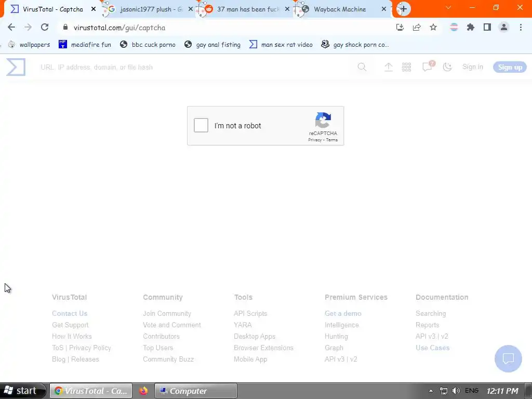Open the Get a demo link
The image size is (532, 399).
point(343,313)
